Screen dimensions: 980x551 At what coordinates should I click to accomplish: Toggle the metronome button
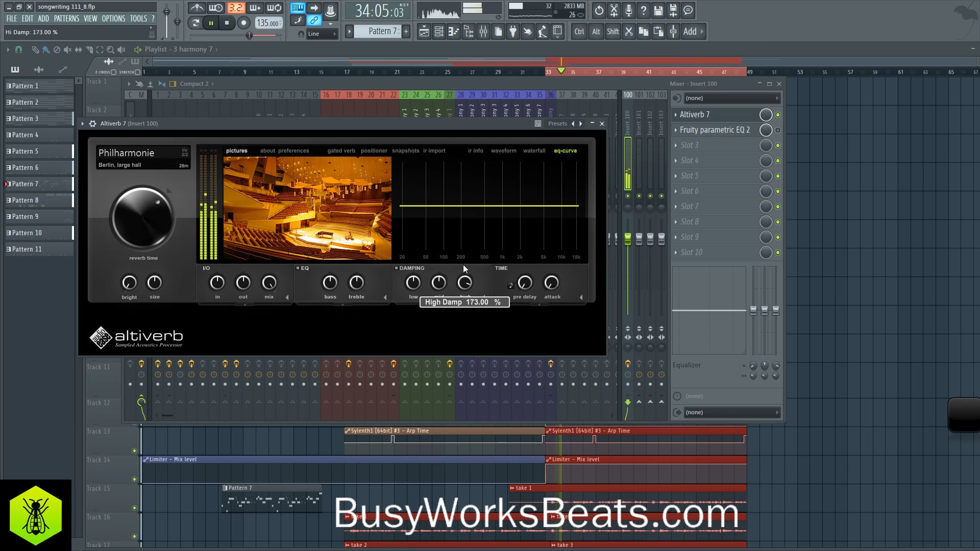[197, 8]
